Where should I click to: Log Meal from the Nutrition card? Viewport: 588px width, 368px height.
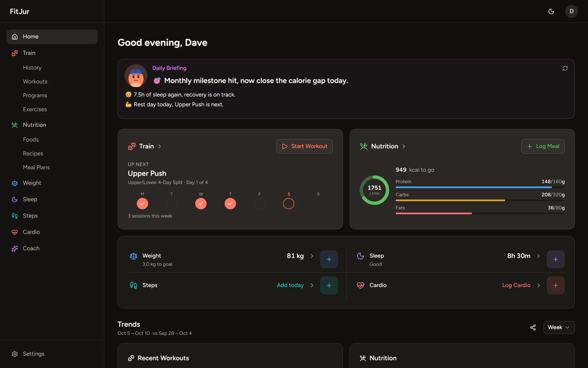pyautogui.click(x=543, y=146)
